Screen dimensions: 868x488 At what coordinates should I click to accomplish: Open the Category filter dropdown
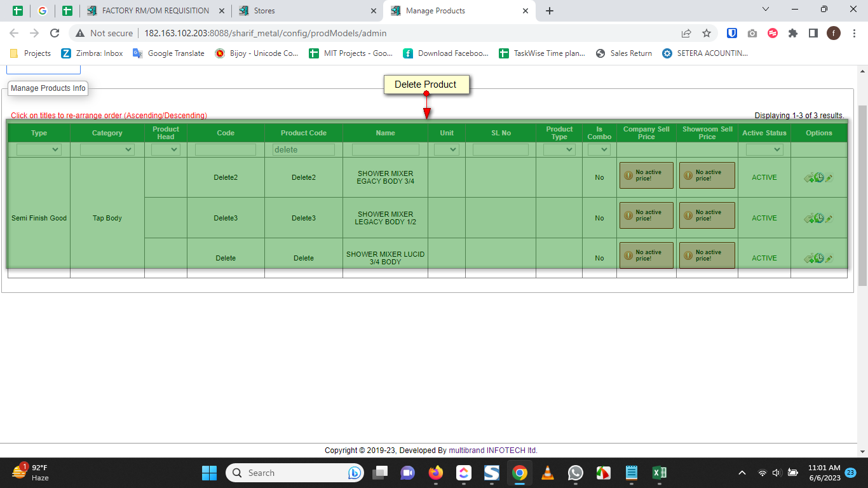point(107,150)
